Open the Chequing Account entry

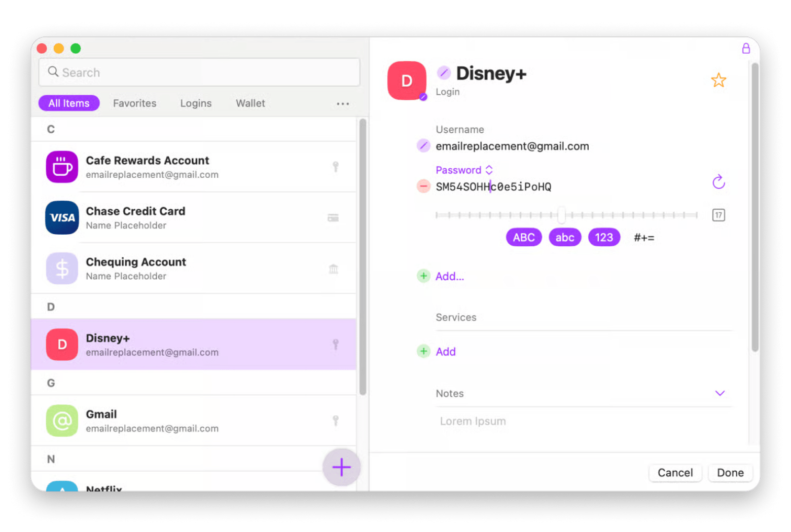(x=194, y=268)
